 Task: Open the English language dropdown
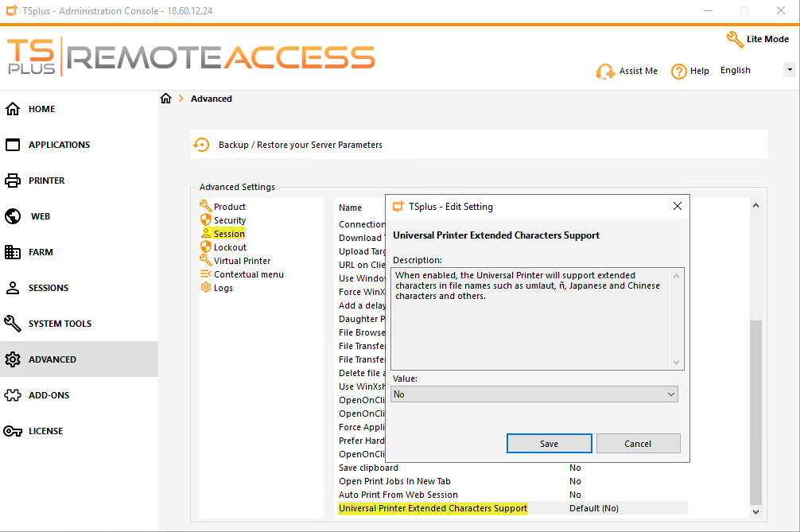756,71
